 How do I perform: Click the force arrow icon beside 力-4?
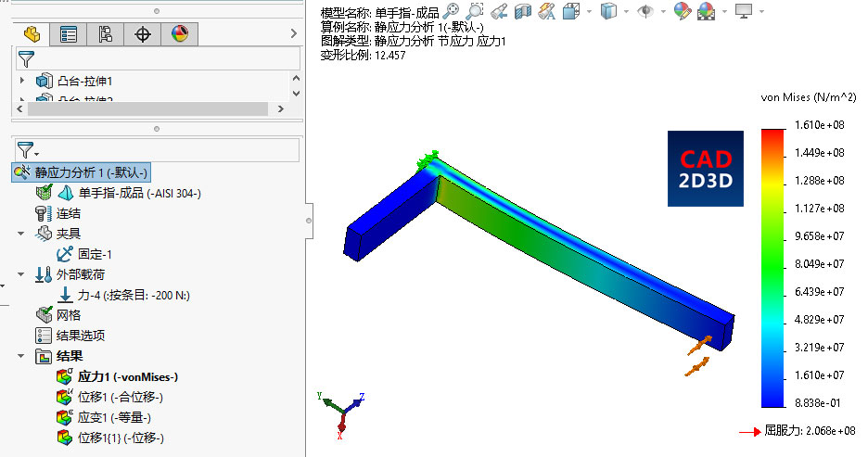[65, 295]
